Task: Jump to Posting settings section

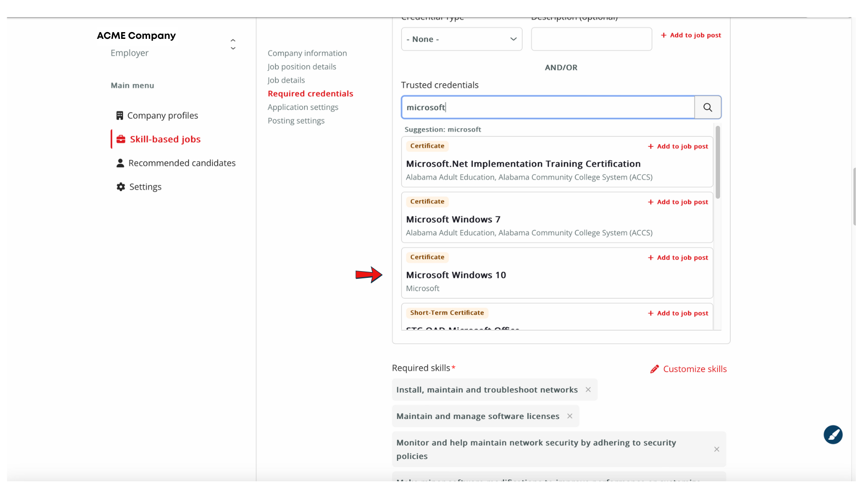Action: click(x=296, y=121)
